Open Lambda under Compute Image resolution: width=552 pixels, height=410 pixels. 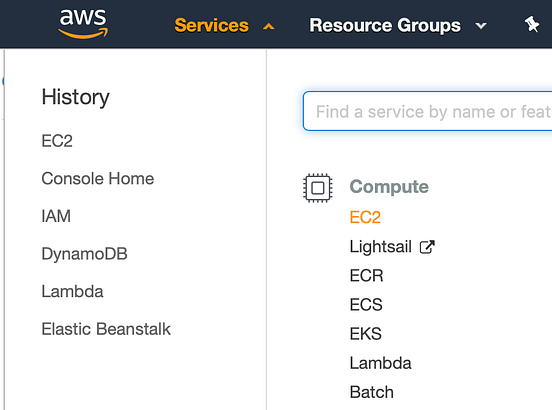[381, 363]
